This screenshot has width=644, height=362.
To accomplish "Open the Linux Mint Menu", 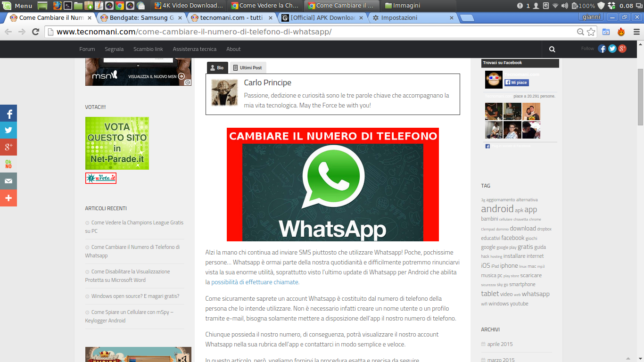I will (18, 6).
